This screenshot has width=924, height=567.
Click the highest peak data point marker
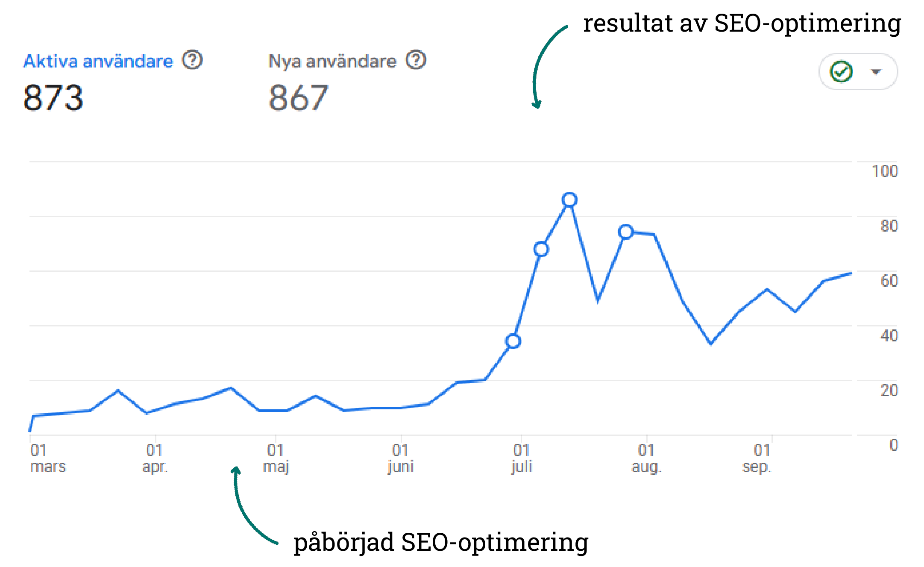click(569, 200)
